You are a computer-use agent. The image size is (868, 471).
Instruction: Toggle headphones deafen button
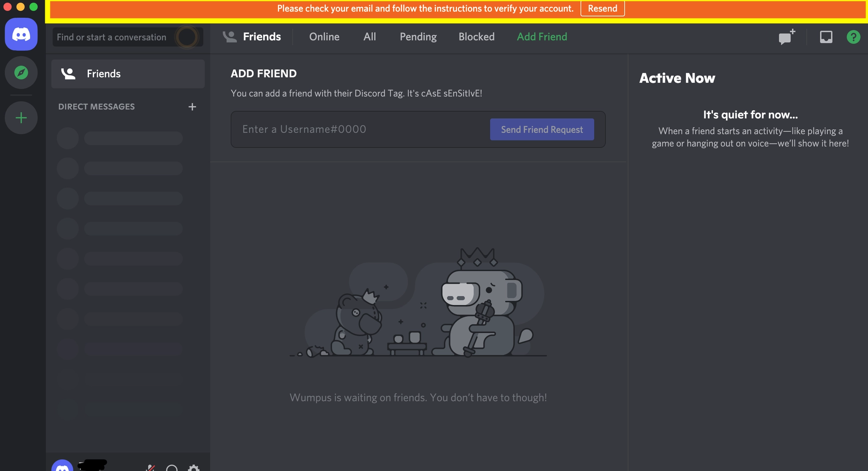pos(172,468)
